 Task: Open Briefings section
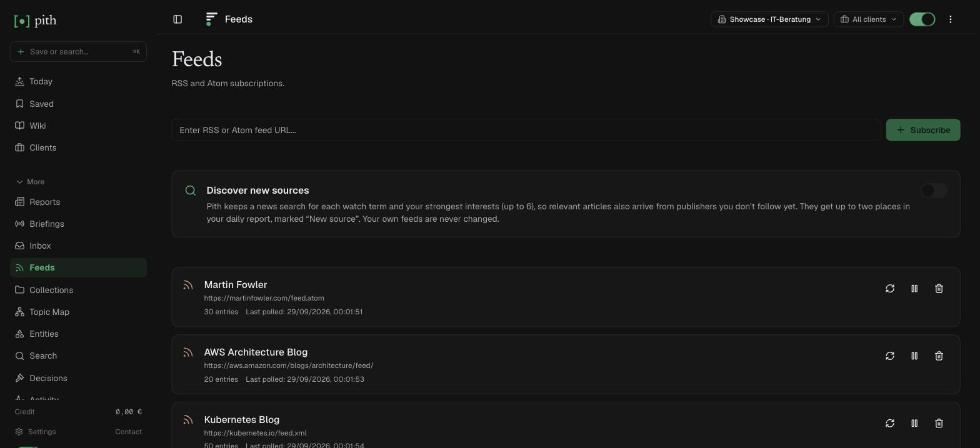click(78, 224)
